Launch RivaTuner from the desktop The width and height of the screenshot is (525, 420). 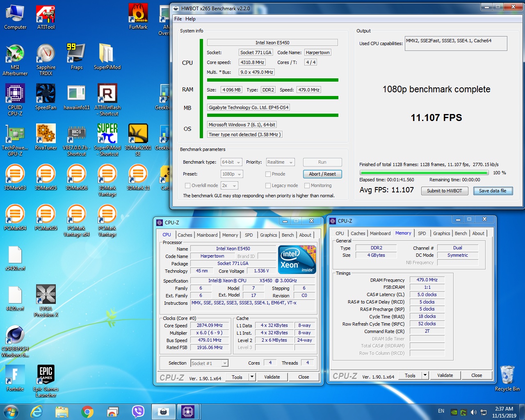tap(46, 137)
